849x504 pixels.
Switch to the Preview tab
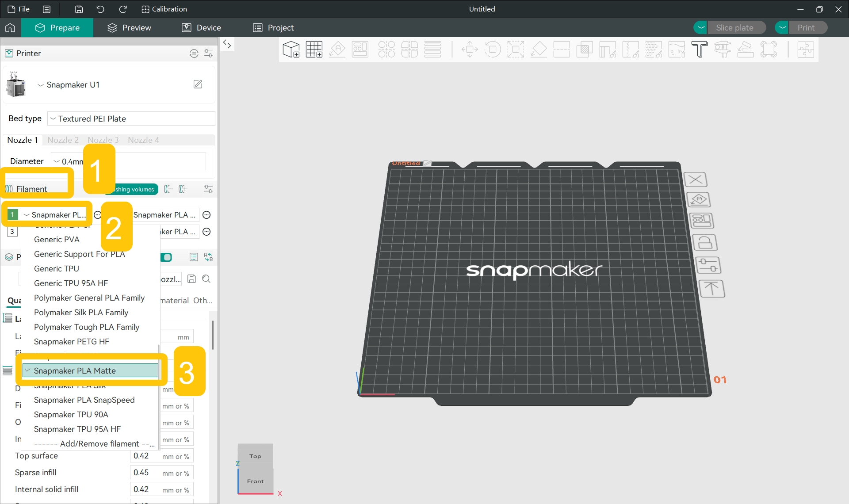129,28
